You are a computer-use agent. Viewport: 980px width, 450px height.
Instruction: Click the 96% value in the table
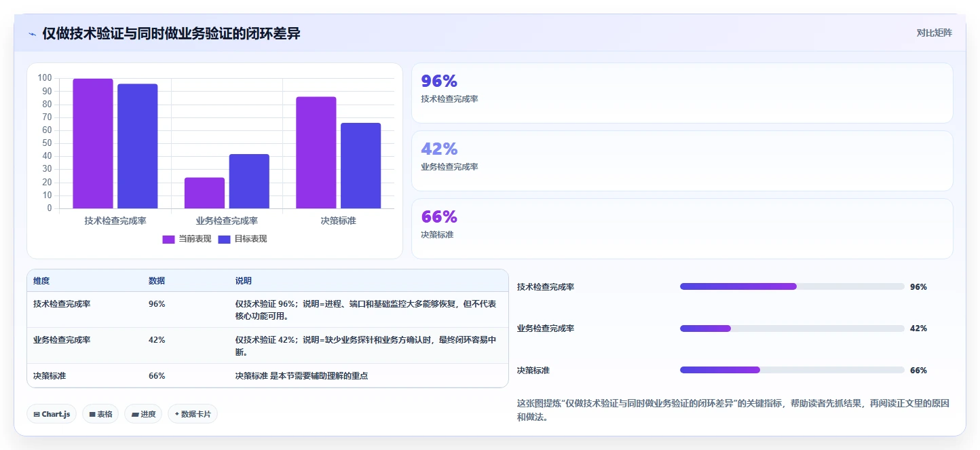coord(157,304)
